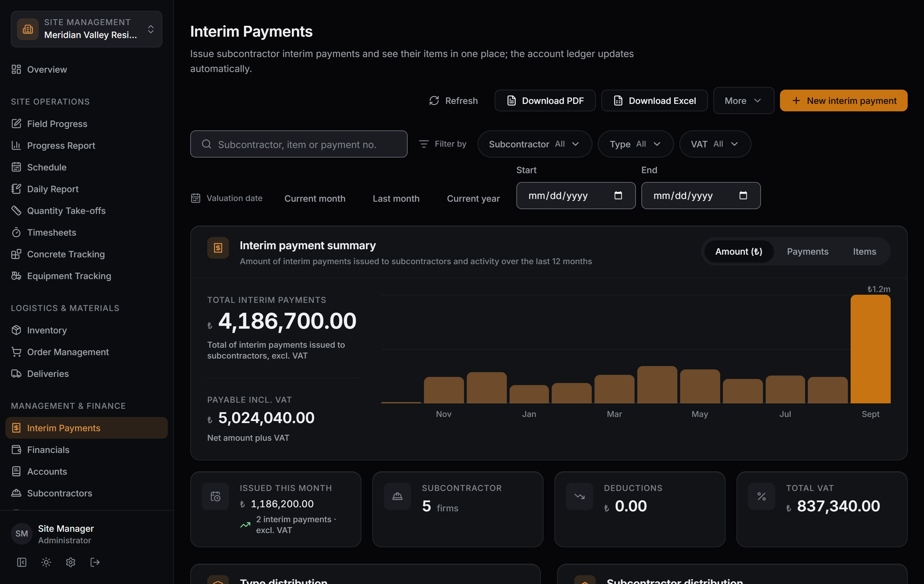Click the Timesheets stopwatch icon
Viewport: 924px width, 584px height.
[16, 232]
